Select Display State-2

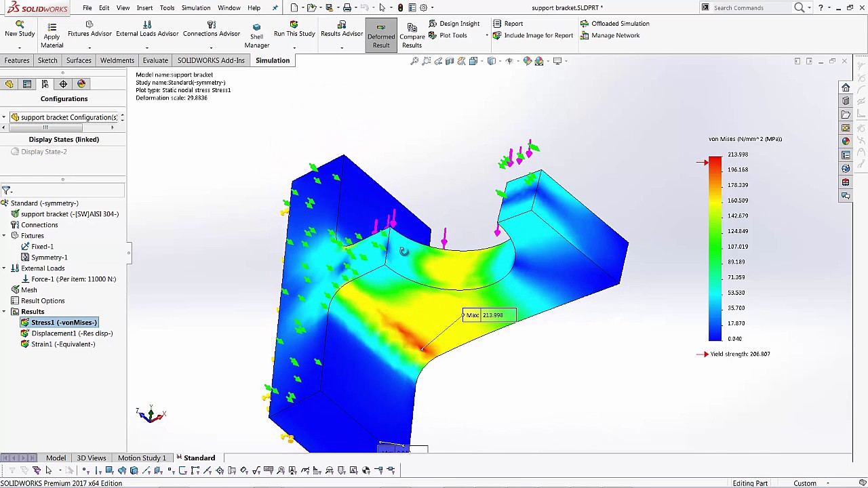pyautogui.click(x=39, y=152)
